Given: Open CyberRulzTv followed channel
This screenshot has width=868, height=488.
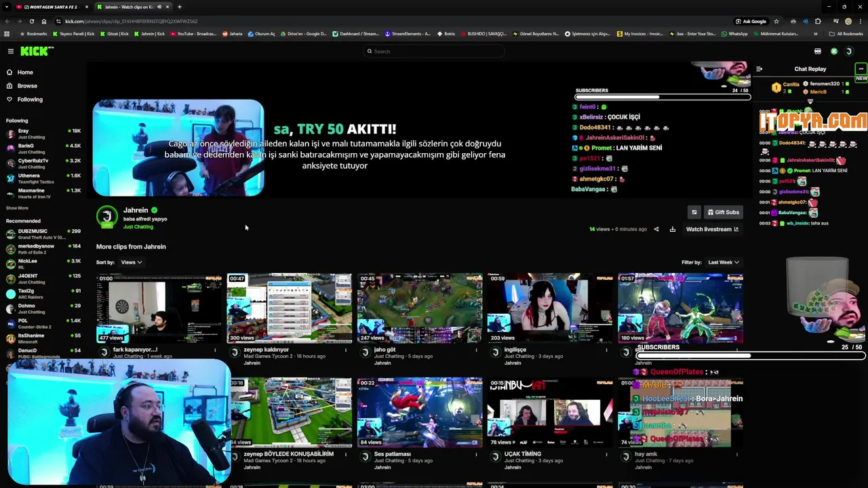Looking at the screenshot, I should coord(43,163).
